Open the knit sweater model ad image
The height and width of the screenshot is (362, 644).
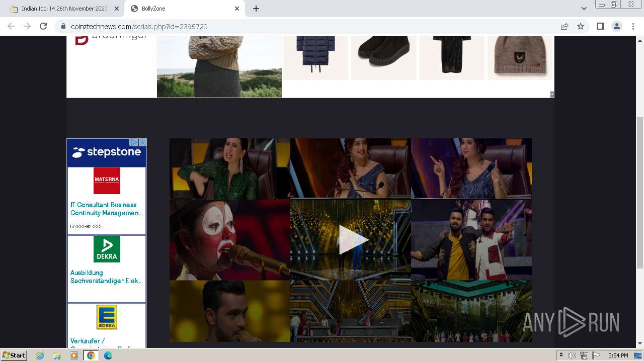[219, 67]
